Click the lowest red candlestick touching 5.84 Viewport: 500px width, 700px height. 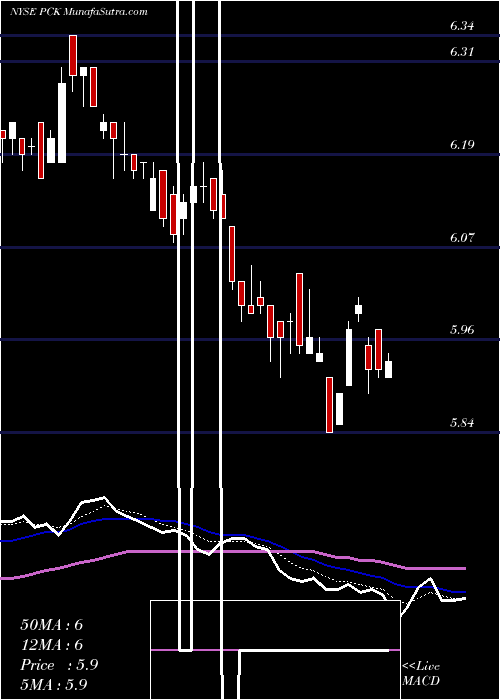329,405
